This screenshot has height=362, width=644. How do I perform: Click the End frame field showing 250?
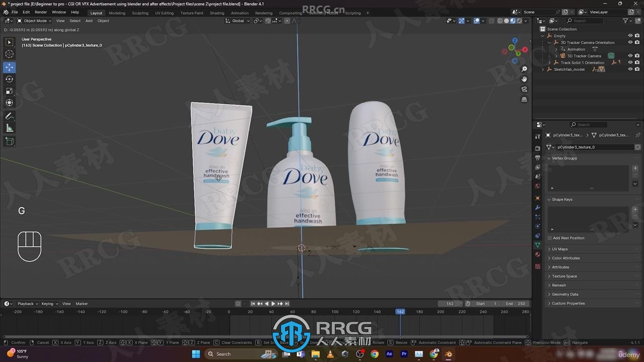point(515,304)
